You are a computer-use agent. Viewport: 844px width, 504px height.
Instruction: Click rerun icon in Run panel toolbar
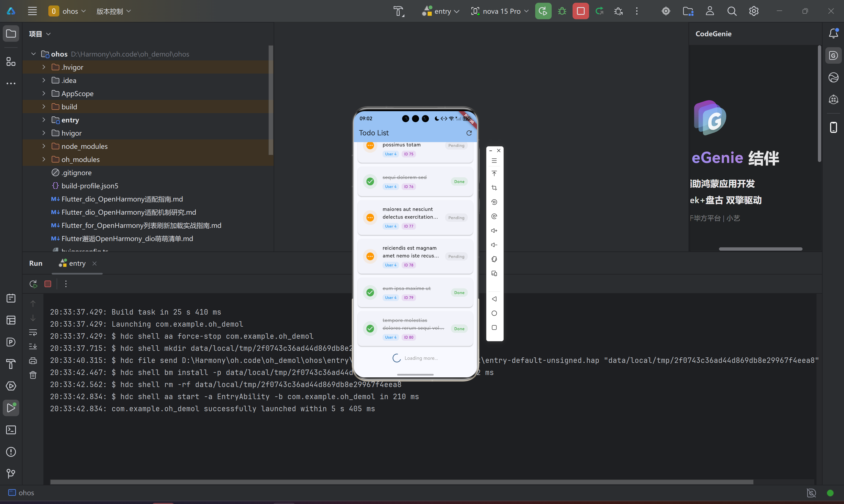coord(33,284)
